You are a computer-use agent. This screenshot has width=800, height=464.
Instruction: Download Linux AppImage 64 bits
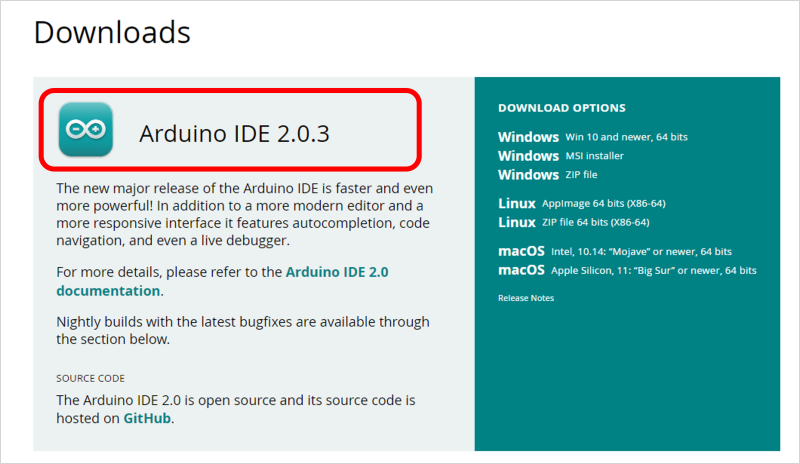pos(582,204)
